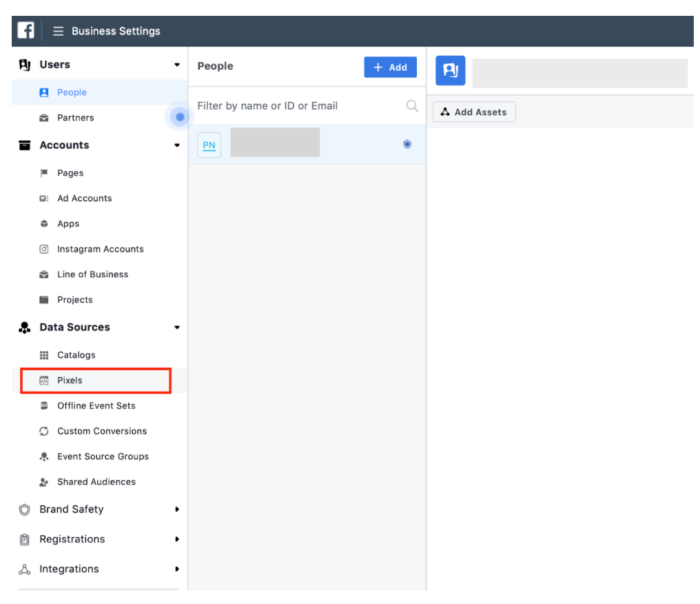Expand the Registrations section
The width and height of the screenshot is (700, 604).
[x=177, y=539]
